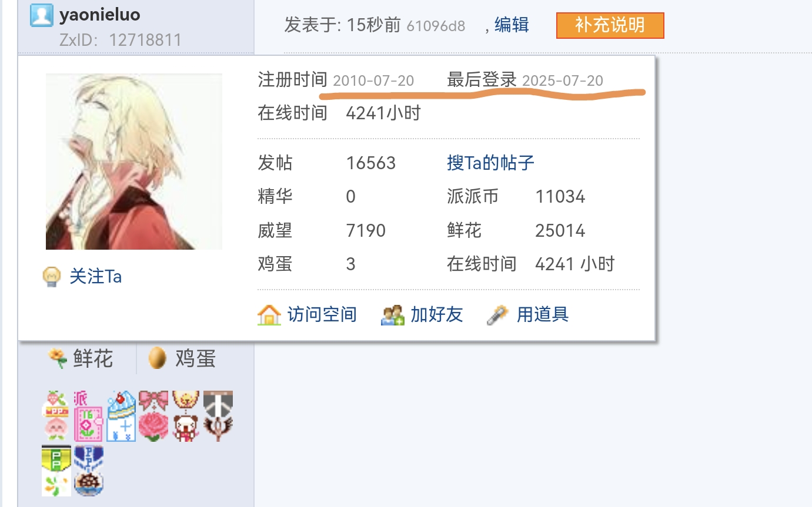
Task: Click the cake slice badge medal
Action: pyautogui.click(x=122, y=417)
